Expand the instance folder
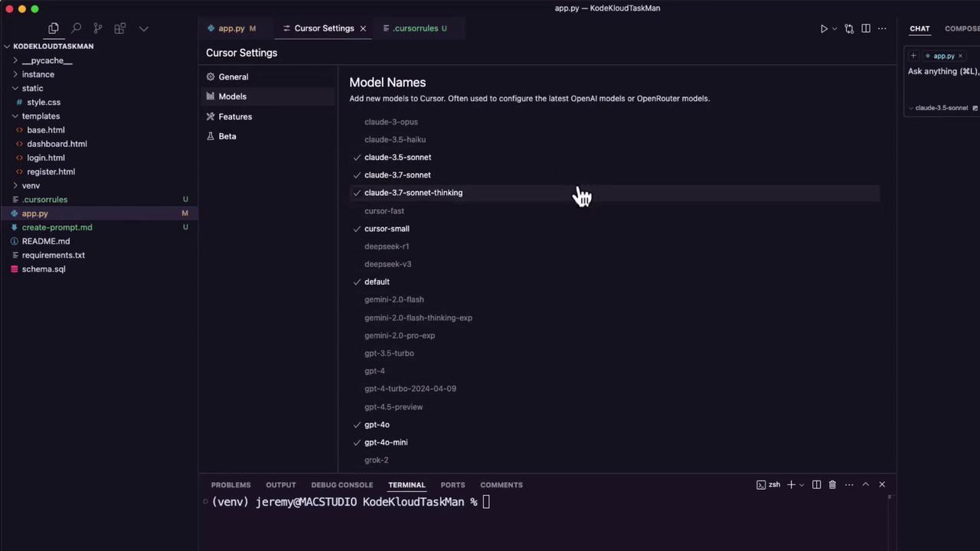 coord(38,74)
